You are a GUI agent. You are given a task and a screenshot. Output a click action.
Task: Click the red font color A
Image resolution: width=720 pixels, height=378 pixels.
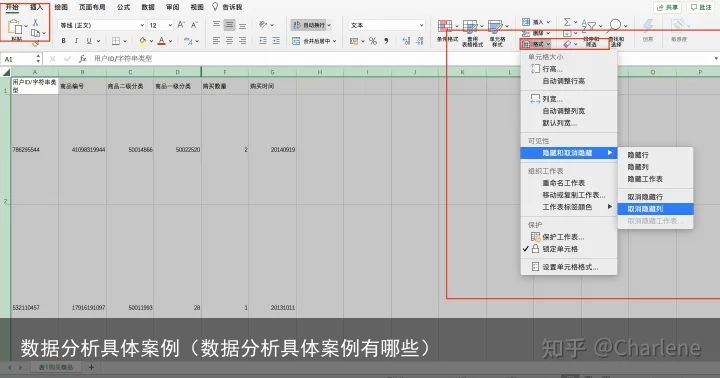point(162,41)
